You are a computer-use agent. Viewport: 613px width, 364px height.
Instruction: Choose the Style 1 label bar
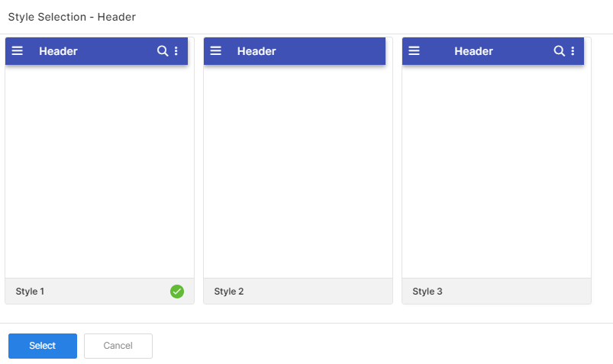(x=100, y=292)
